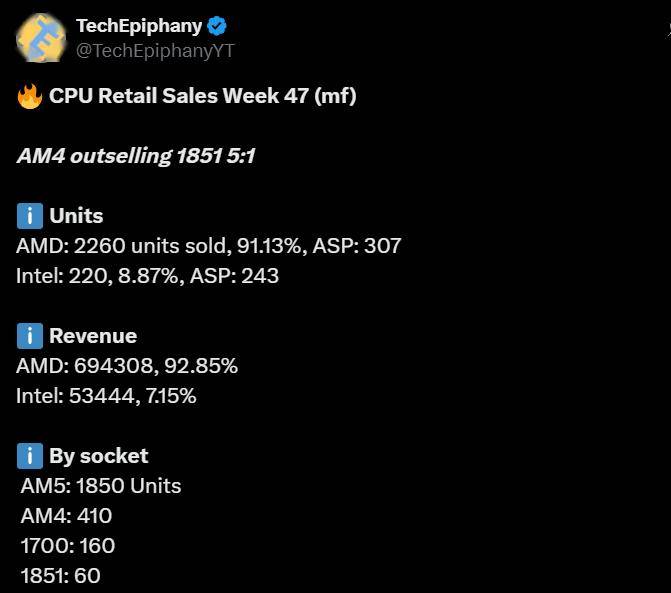Click the info icon beside Units
The width and height of the screenshot is (671, 593).
[x=29, y=216]
